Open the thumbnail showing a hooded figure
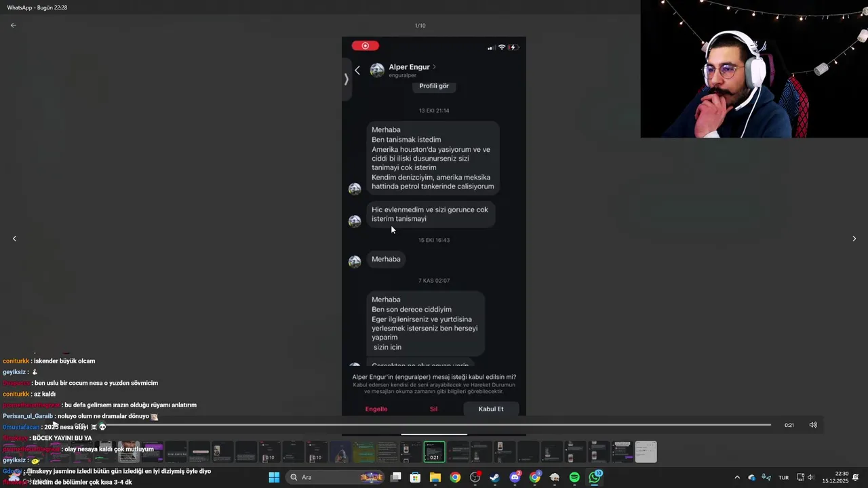This screenshot has height=488, width=868. click(x=340, y=452)
